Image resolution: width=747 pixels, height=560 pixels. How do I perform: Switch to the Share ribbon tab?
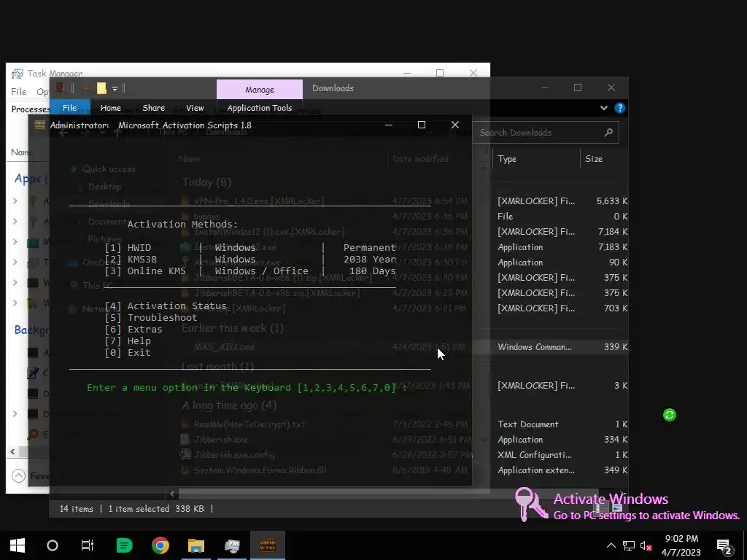[x=153, y=108]
